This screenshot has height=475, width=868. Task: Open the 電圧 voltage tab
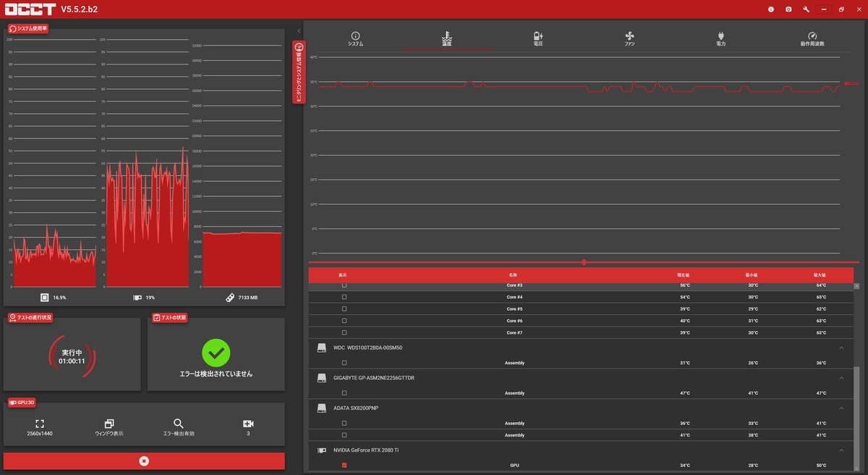pos(538,39)
